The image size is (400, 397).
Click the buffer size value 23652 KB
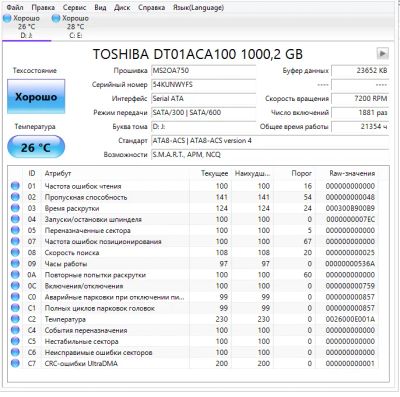coord(360,71)
